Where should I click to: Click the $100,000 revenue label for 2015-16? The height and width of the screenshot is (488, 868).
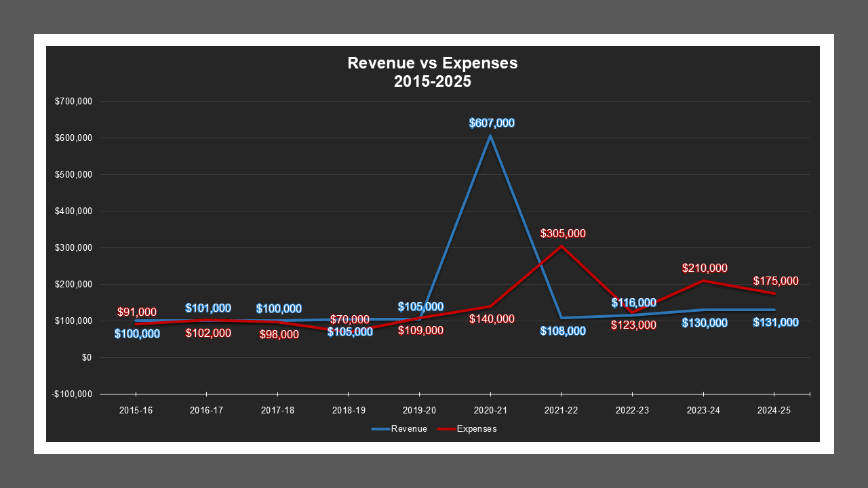tap(136, 333)
